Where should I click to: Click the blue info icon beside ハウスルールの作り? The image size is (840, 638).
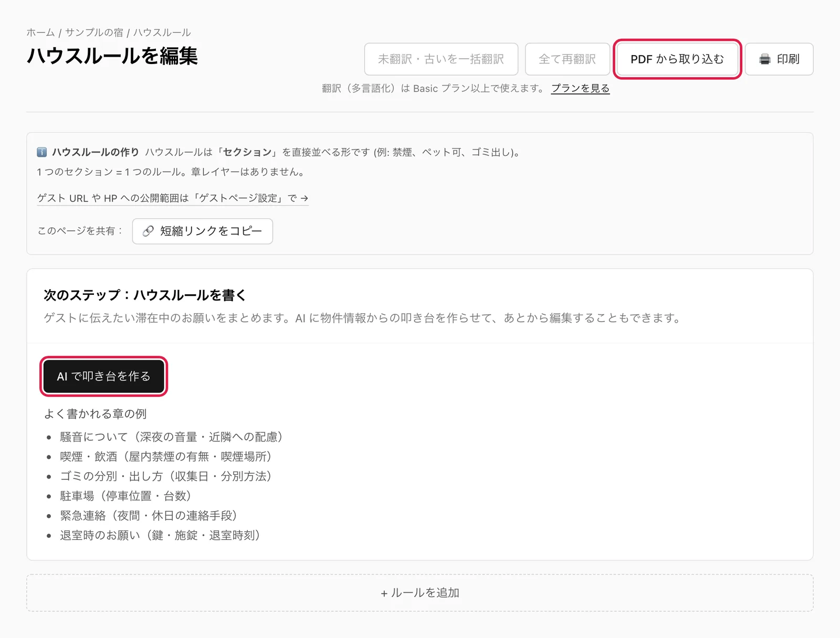tap(42, 152)
